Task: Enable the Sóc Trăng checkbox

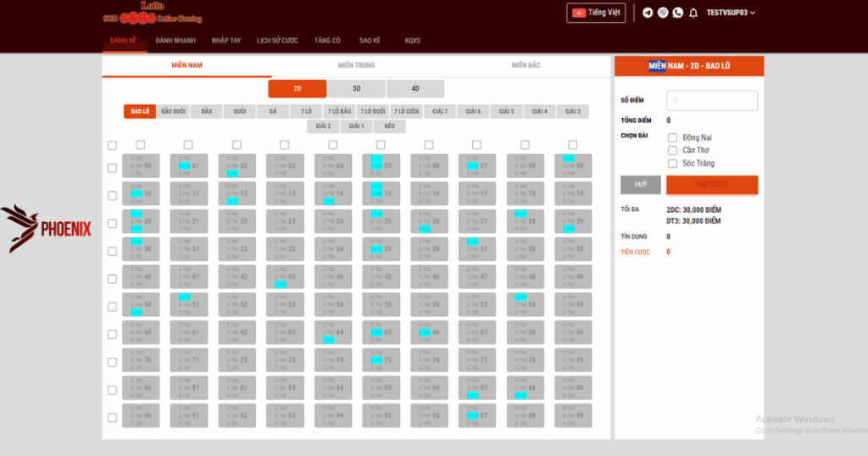Action: 672,164
